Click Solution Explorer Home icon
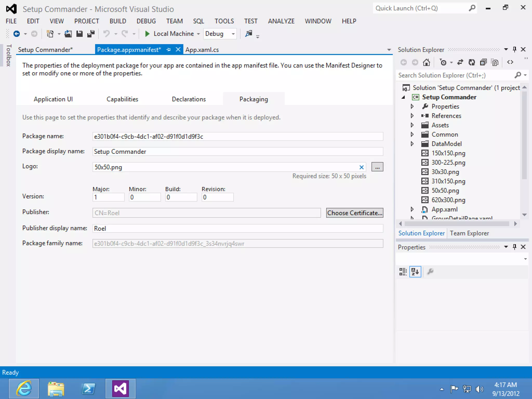 pos(426,62)
